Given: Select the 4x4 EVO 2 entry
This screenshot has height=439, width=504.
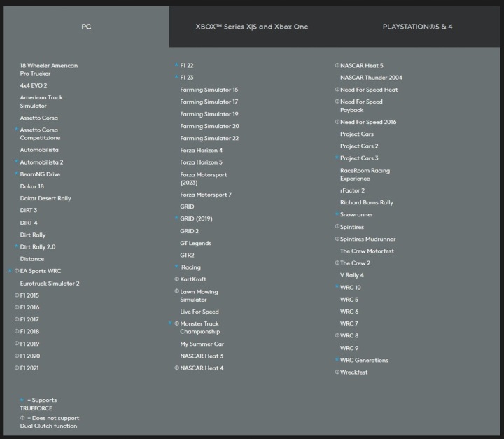Looking at the screenshot, I should pyautogui.click(x=34, y=85).
